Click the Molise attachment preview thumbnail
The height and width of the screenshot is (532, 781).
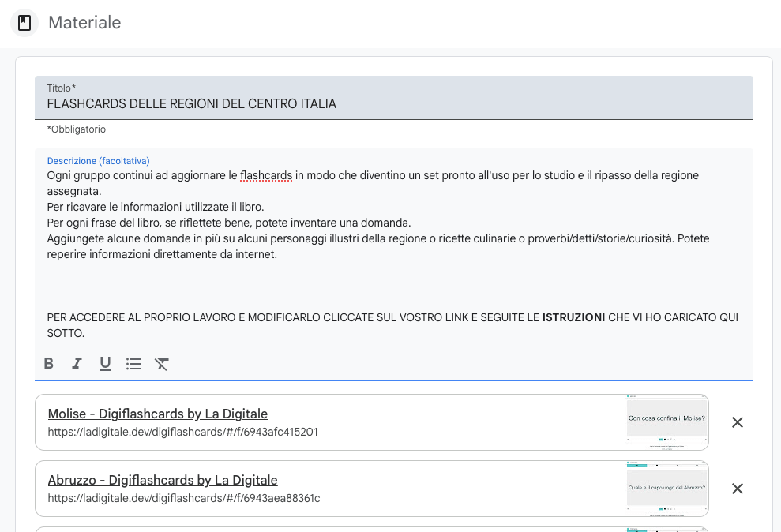click(666, 422)
